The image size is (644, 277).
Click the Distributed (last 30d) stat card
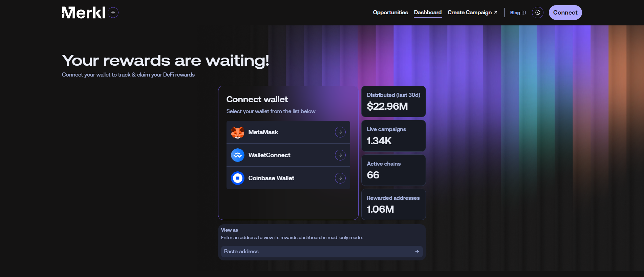click(393, 101)
